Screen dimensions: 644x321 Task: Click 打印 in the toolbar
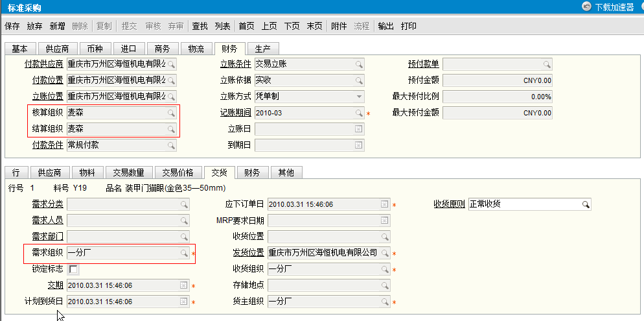tap(409, 27)
